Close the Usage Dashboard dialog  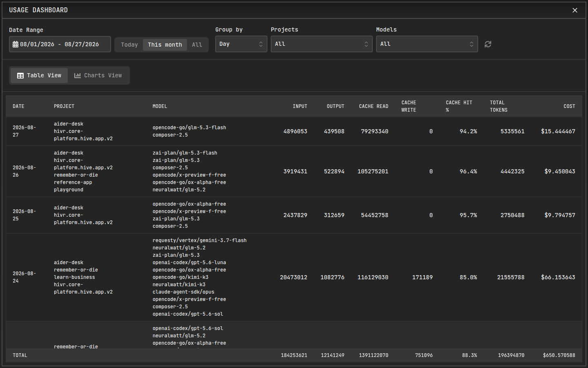(575, 10)
